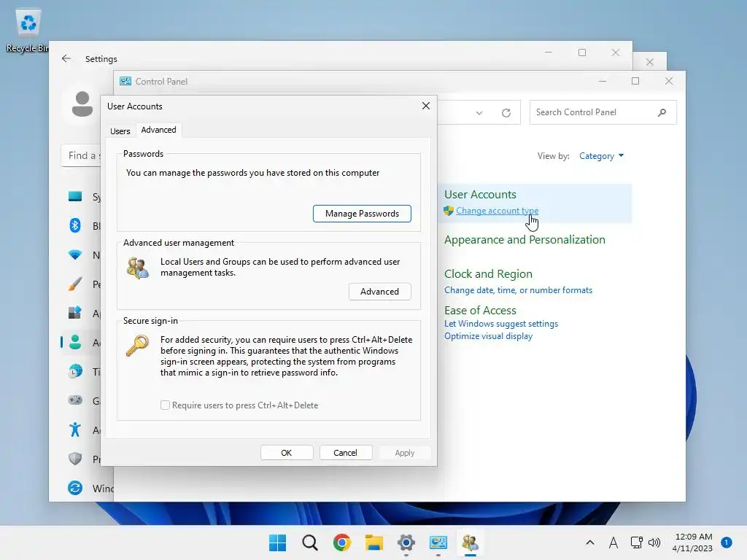Open Ease of Access category

pos(480,310)
